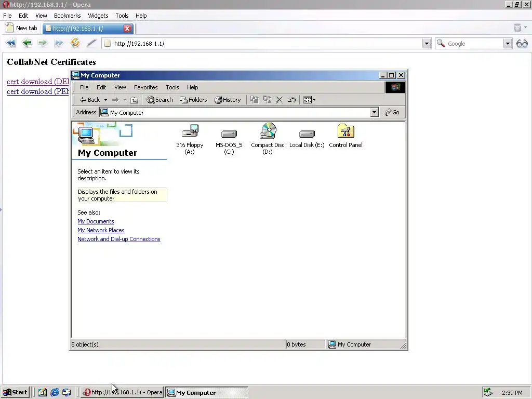This screenshot has height=399, width=532.
Task: Click Back button in My Computer
Action: (89, 100)
